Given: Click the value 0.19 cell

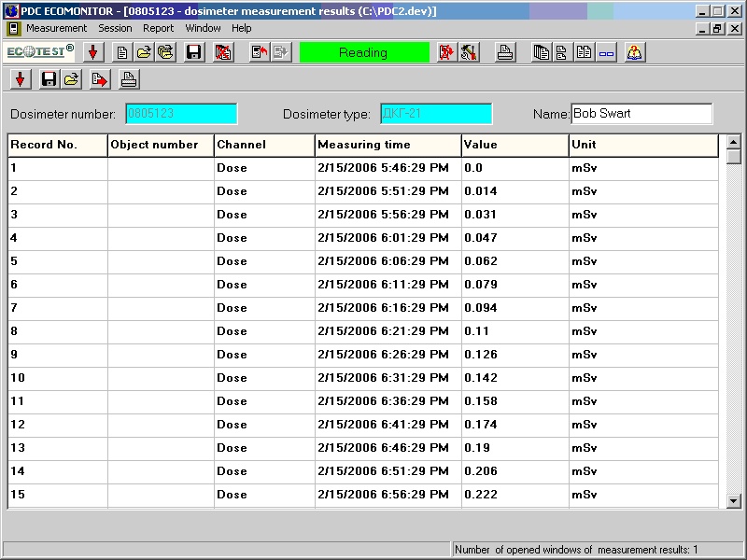Looking at the screenshot, I should click(515, 448).
